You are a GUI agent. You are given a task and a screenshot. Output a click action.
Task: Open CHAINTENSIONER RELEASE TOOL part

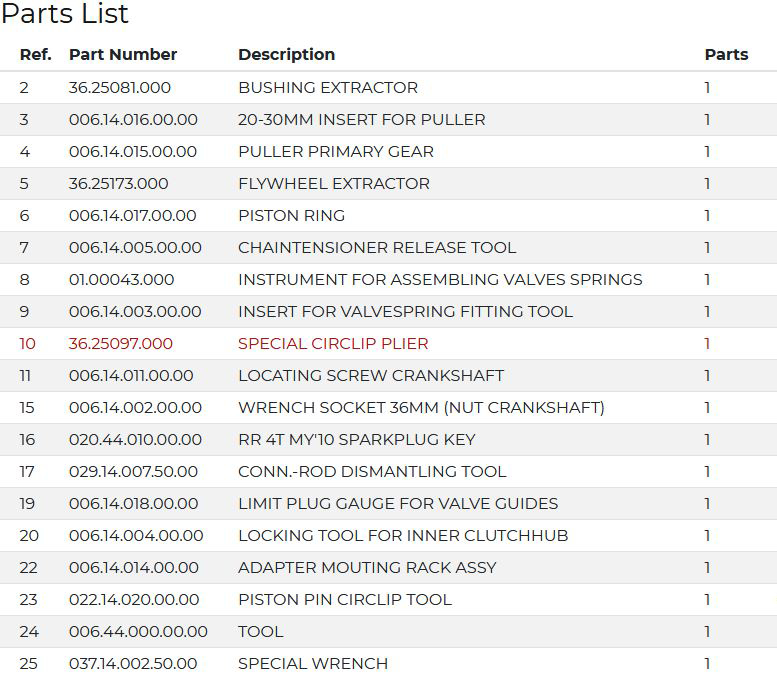(x=377, y=247)
